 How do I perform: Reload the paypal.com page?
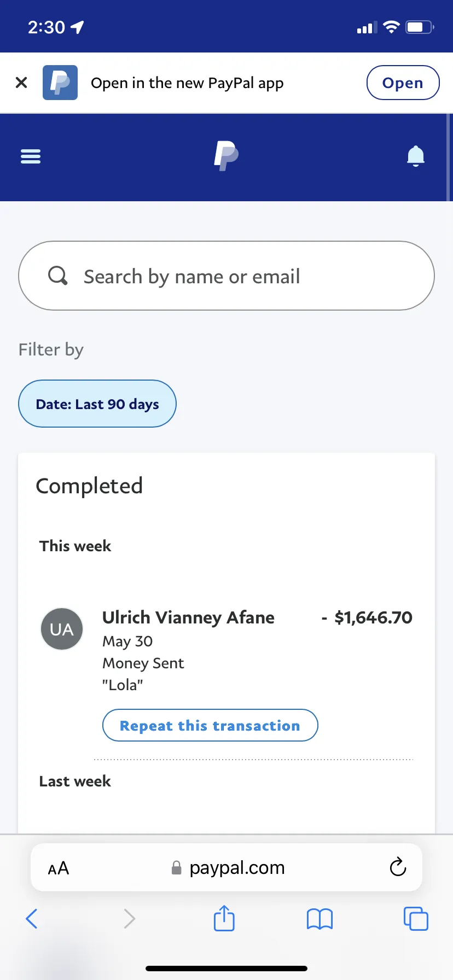(x=398, y=867)
